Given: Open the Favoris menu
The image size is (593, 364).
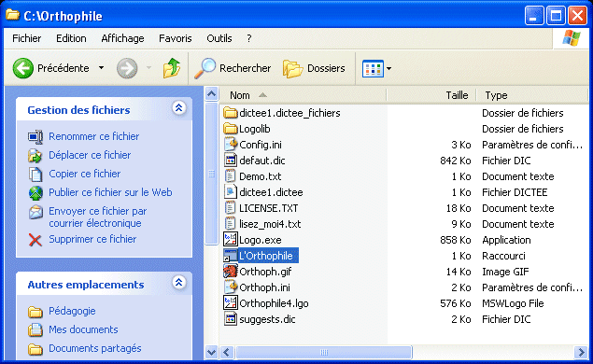Looking at the screenshot, I should 176,38.
